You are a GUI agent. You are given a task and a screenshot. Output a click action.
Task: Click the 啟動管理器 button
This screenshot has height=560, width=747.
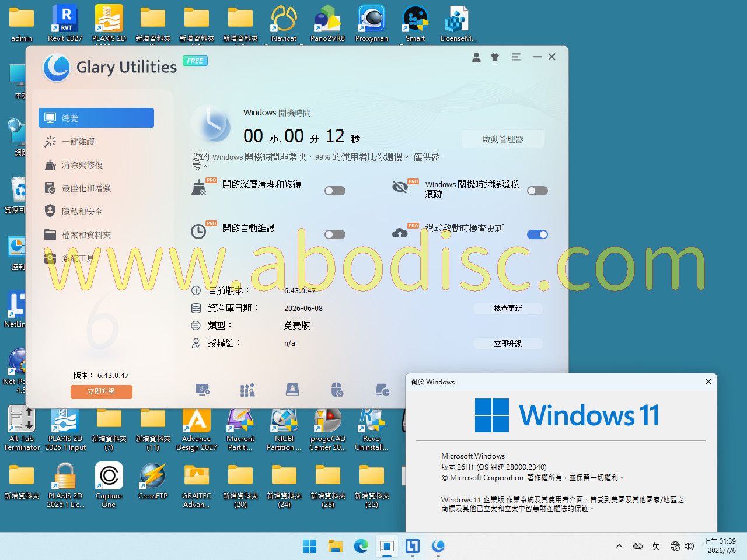503,139
